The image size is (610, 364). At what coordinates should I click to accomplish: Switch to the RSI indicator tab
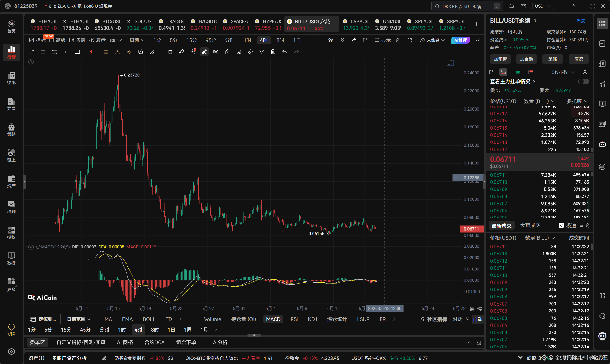[x=294, y=319]
